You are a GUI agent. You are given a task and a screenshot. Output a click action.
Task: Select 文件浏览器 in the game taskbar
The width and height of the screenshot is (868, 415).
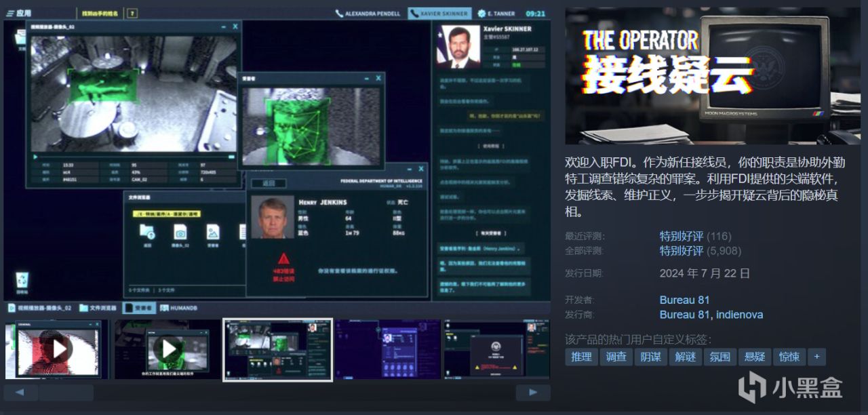pos(98,307)
